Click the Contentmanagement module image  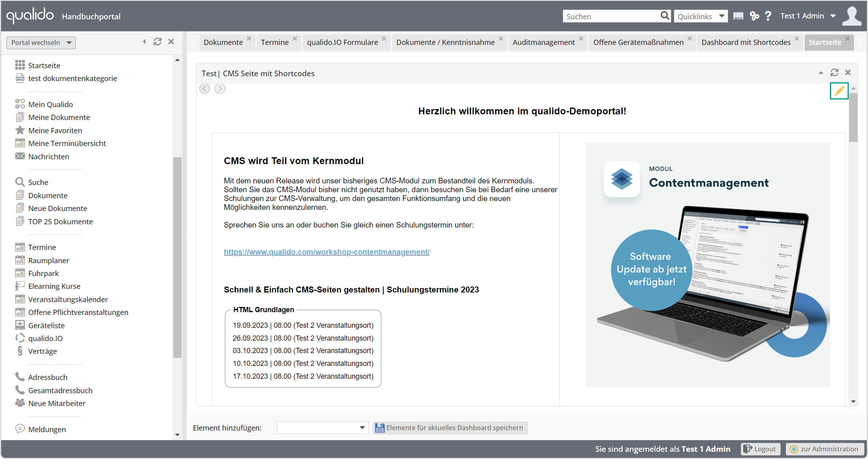tap(708, 265)
